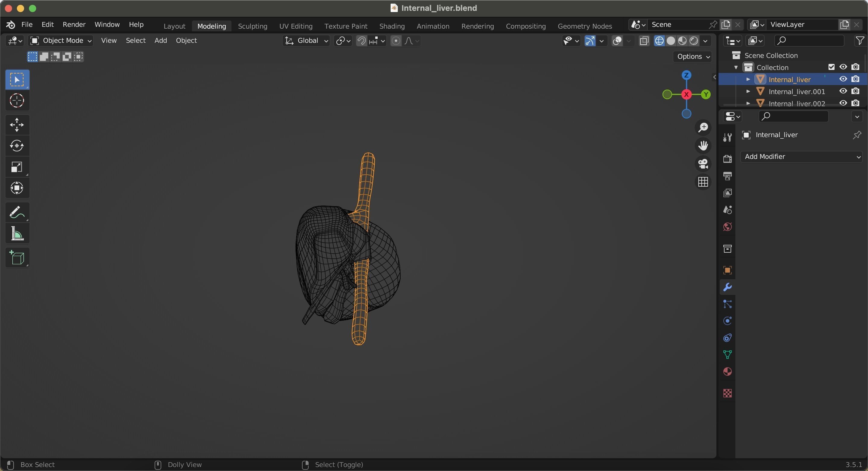Open the World properties tab
868x471 pixels.
pyautogui.click(x=728, y=227)
